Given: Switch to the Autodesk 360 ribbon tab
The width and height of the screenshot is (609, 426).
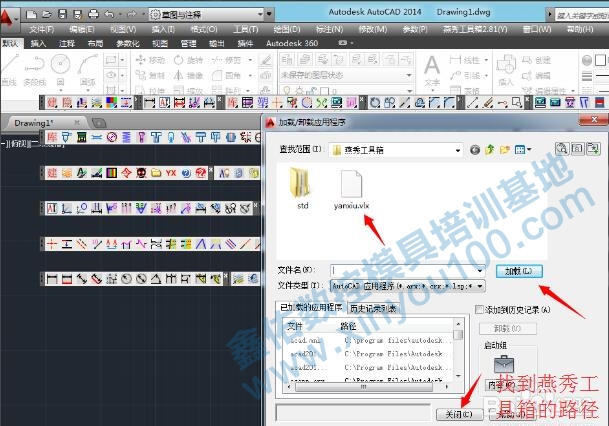Looking at the screenshot, I should 292,43.
